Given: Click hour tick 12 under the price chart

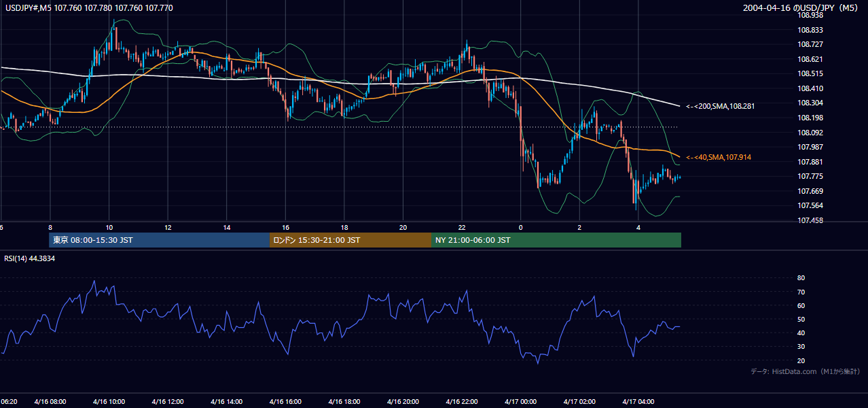Looking at the screenshot, I should click(x=168, y=227).
